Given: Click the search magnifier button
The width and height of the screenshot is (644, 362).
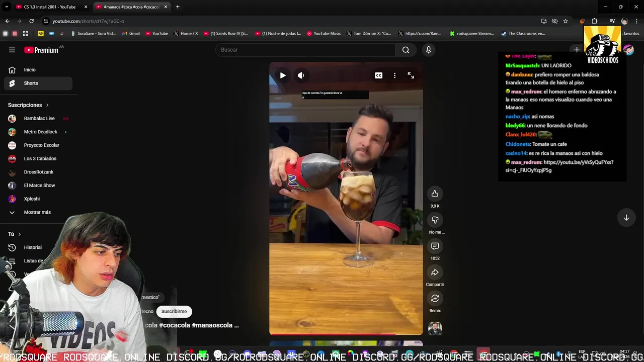Looking at the screenshot, I should point(406,50).
